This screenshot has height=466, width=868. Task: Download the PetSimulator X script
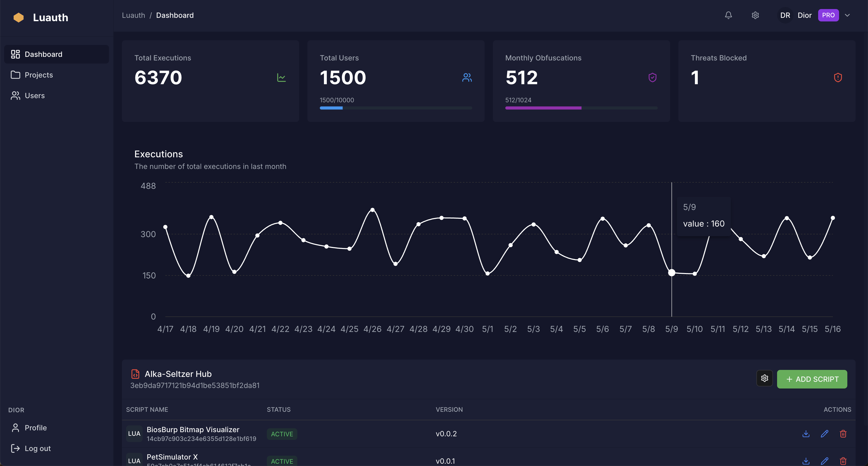point(806,461)
